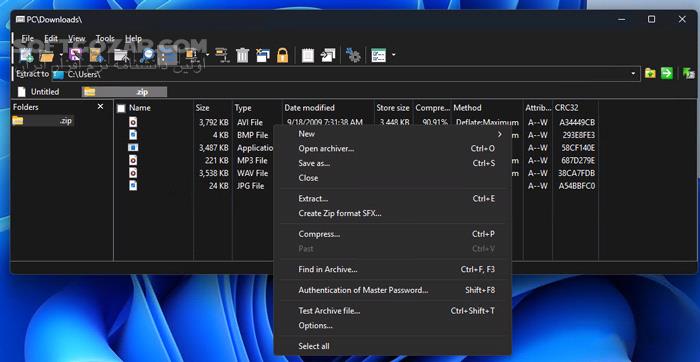Expand the dropdown next to checklist icon
The height and width of the screenshot is (362, 700).
(393, 55)
